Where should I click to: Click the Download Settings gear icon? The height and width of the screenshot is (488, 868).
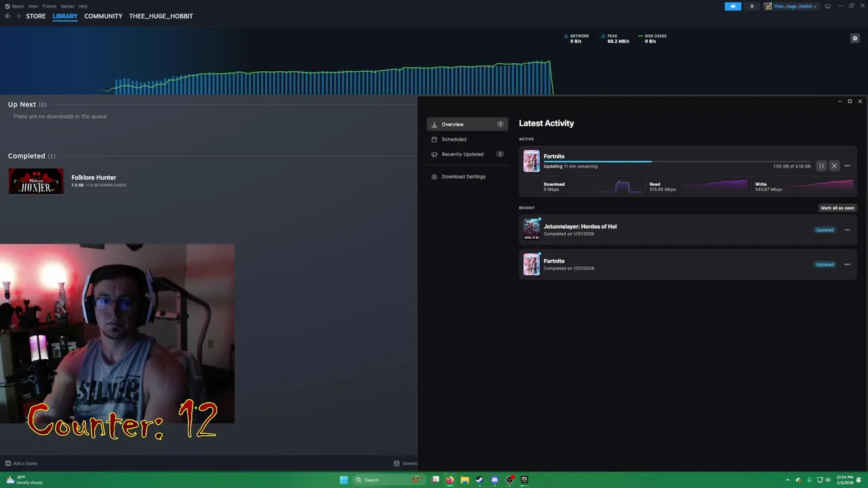434,177
